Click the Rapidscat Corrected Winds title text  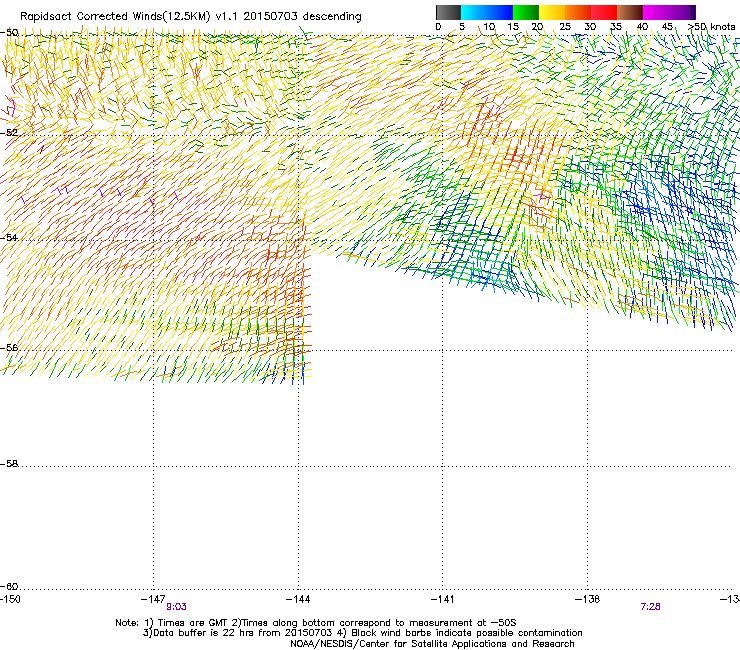(191, 17)
